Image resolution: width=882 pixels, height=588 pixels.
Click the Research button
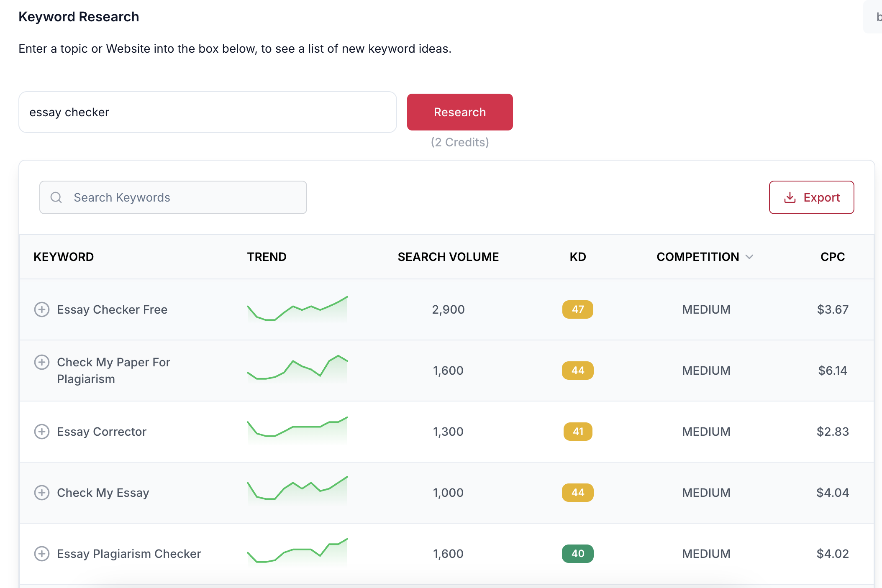pyautogui.click(x=460, y=112)
